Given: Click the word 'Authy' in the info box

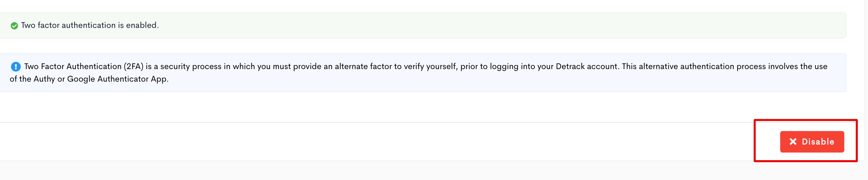Looking at the screenshot, I should tap(44, 79).
